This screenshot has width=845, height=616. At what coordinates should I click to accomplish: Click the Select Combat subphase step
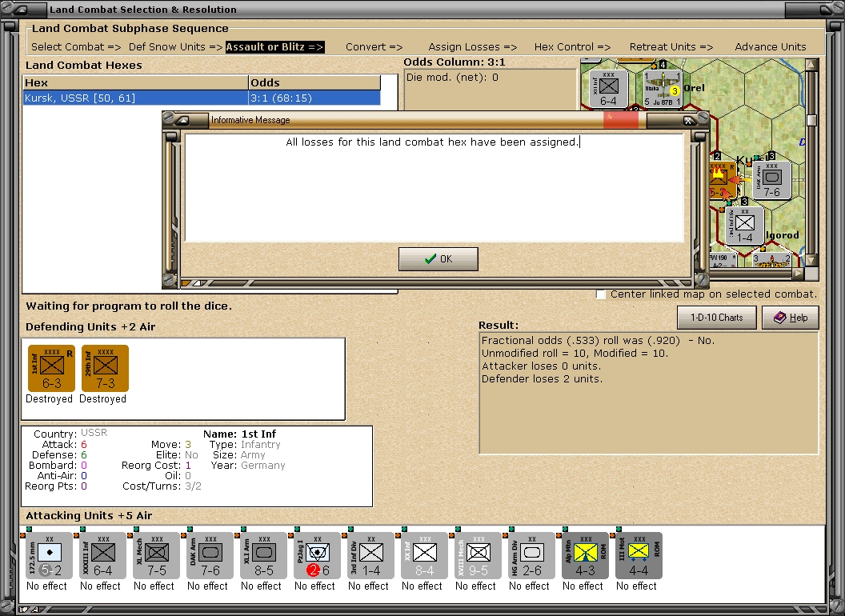pyautogui.click(x=76, y=47)
